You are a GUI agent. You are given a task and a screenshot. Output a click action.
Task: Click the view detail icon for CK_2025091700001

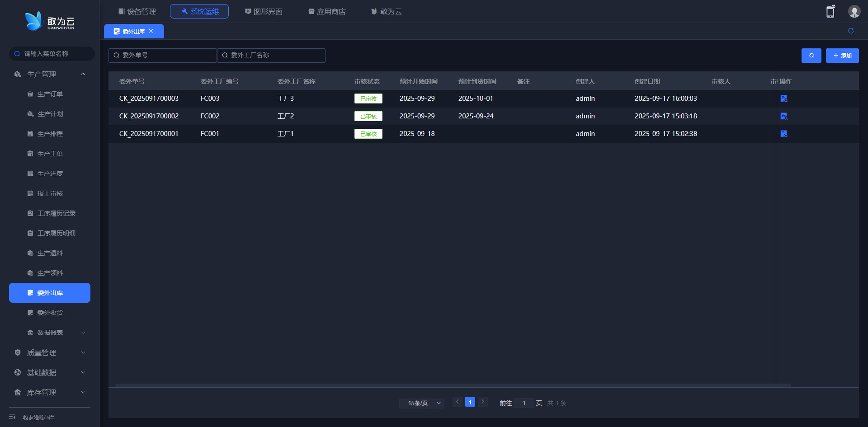coord(783,134)
